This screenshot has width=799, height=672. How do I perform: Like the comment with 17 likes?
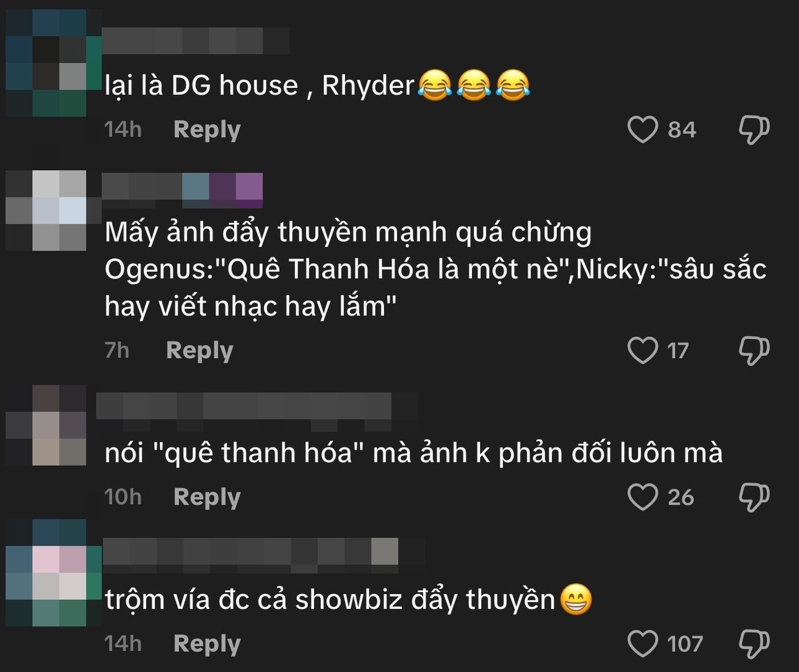pos(642,351)
